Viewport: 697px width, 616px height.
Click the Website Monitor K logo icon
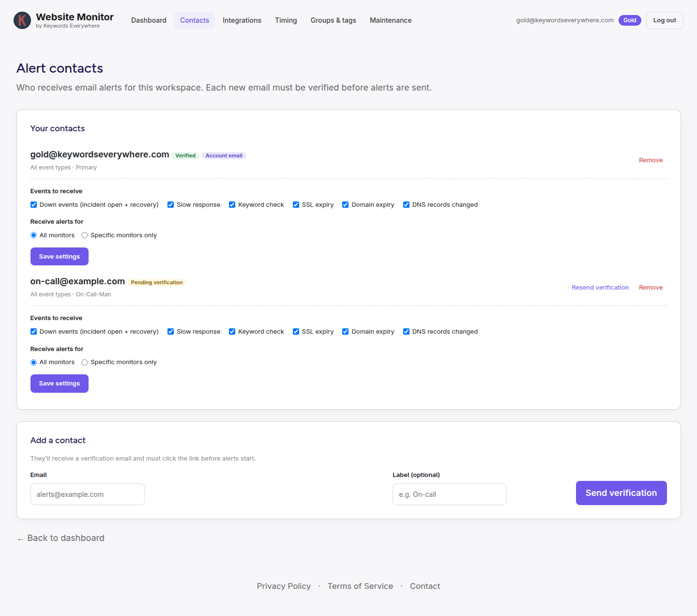click(22, 20)
